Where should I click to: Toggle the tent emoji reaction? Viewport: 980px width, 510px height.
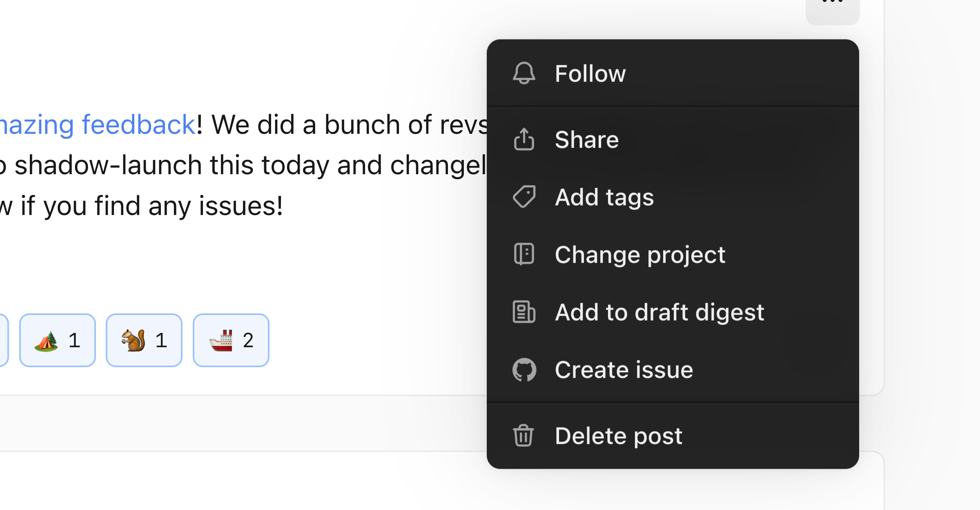click(58, 340)
